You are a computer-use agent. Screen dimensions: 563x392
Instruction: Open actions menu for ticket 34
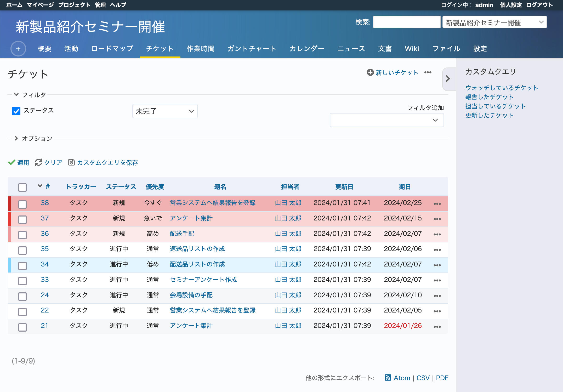[437, 265]
